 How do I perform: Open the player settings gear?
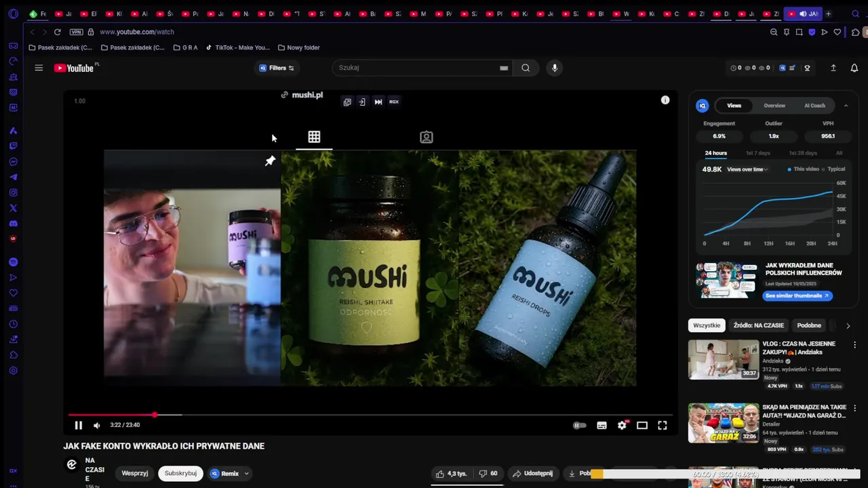coord(622,425)
